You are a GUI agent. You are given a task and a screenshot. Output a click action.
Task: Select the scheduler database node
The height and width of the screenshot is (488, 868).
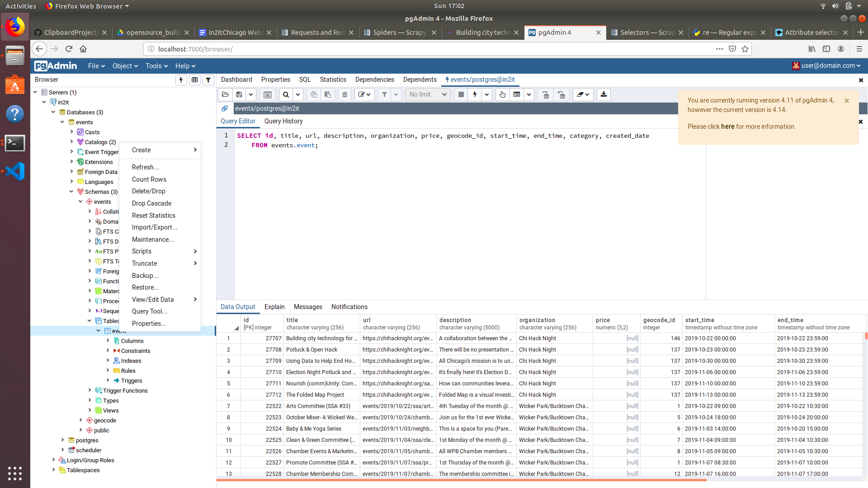[x=89, y=450]
